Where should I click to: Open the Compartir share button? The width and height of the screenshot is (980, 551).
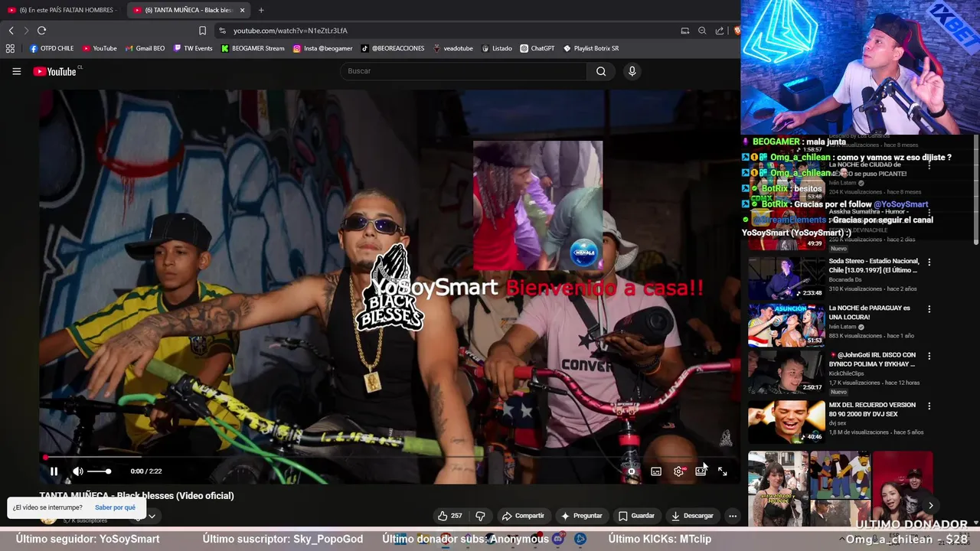[x=523, y=516]
